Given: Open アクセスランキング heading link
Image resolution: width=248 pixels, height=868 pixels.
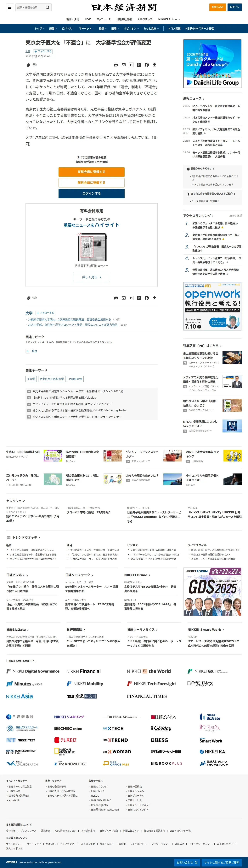Looking at the screenshot, I should 199,216.
